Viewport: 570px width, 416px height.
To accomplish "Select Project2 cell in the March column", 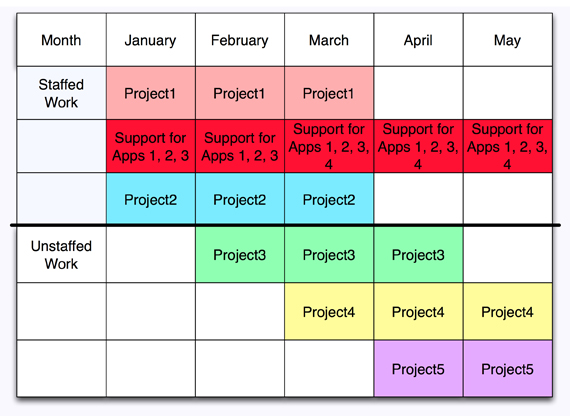I will tap(329, 199).
